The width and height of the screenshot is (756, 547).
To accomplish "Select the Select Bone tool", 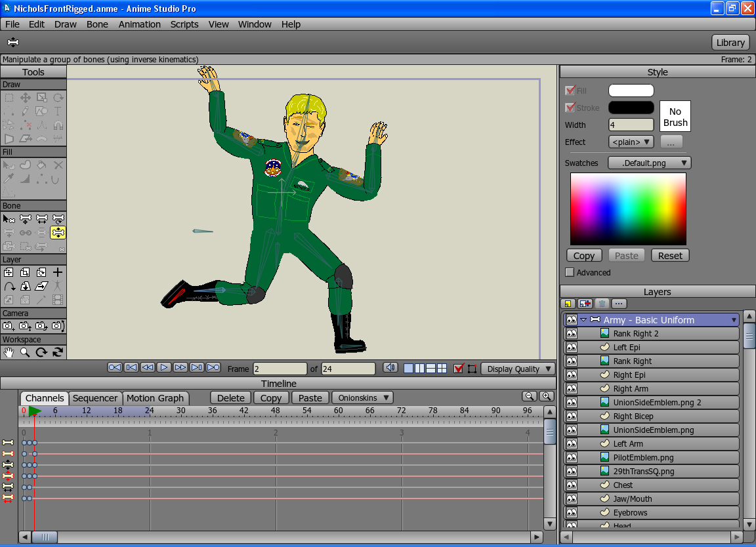I will (9, 219).
